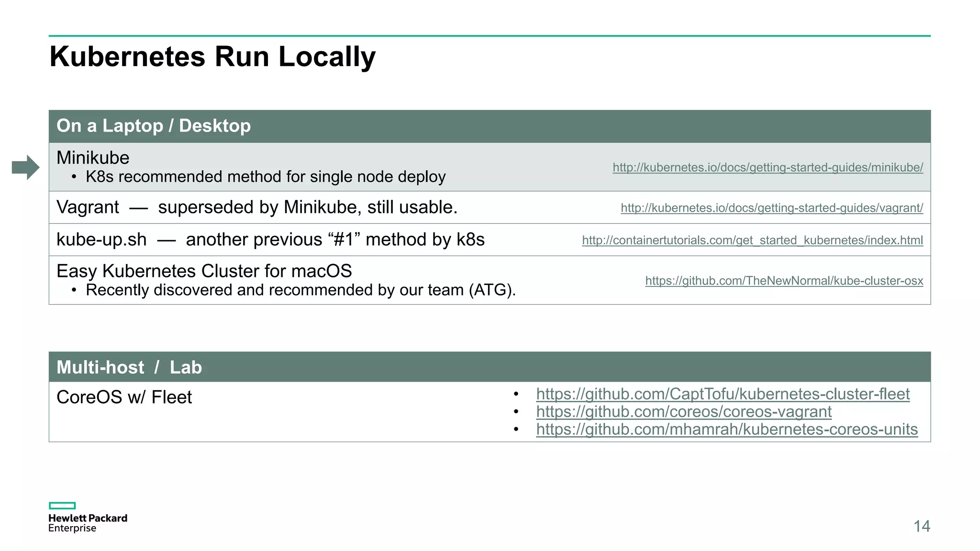Open the coreos-vagrant GitHub link
Screen dimensions: 980x551
click(x=684, y=412)
